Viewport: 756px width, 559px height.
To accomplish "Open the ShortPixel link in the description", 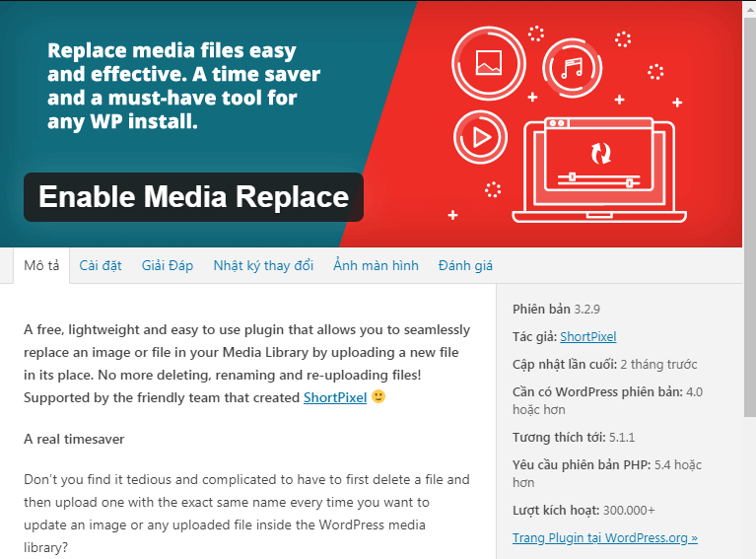I will pyautogui.click(x=335, y=397).
